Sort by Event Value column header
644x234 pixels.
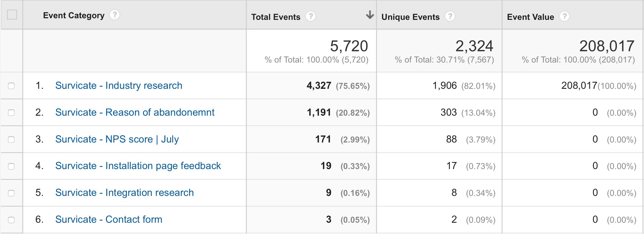(x=530, y=17)
